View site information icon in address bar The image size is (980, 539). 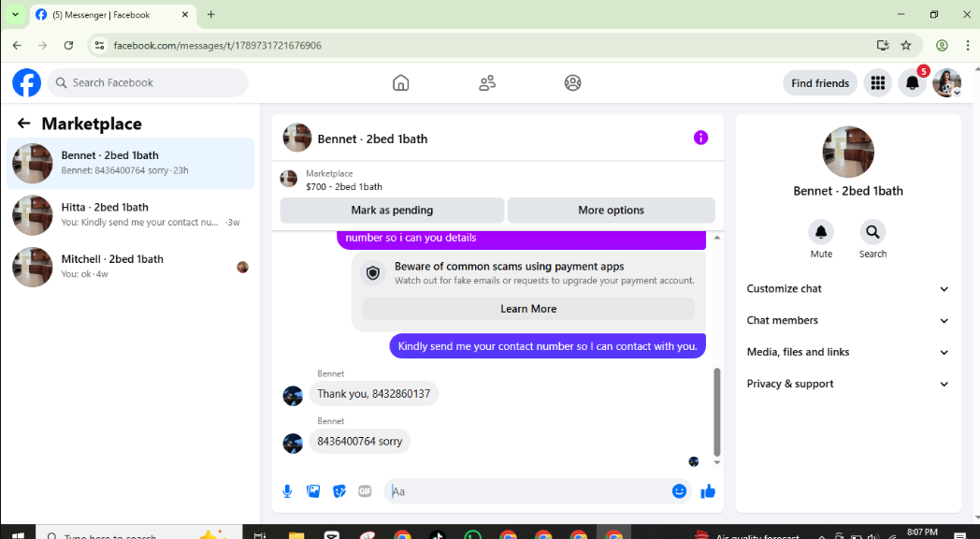coord(99,45)
